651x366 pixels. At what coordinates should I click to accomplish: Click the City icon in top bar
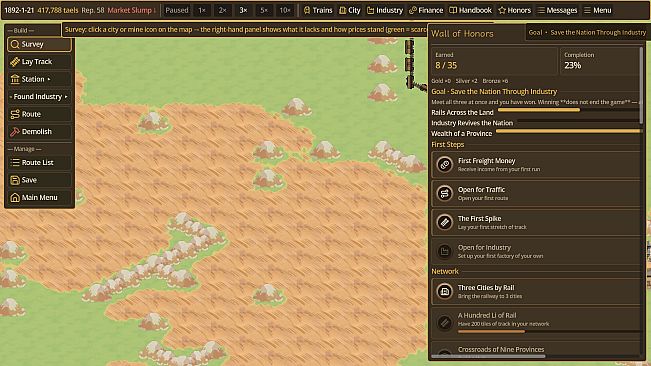[343, 10]
